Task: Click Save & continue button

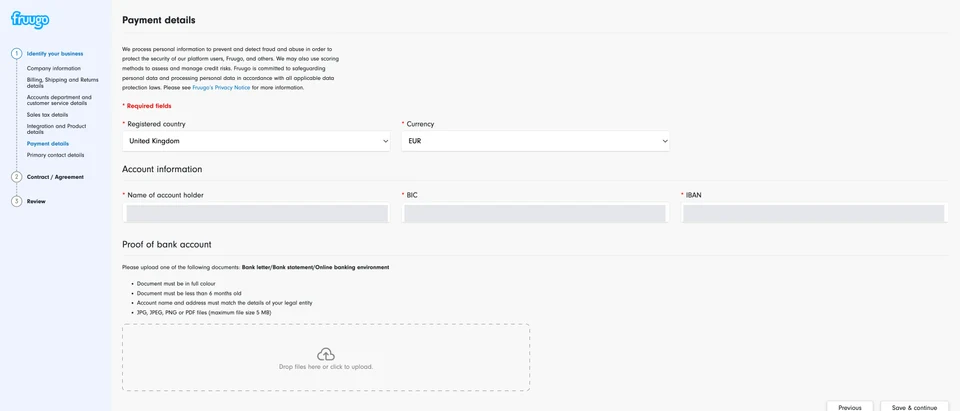Action: [x=914, y=406]
